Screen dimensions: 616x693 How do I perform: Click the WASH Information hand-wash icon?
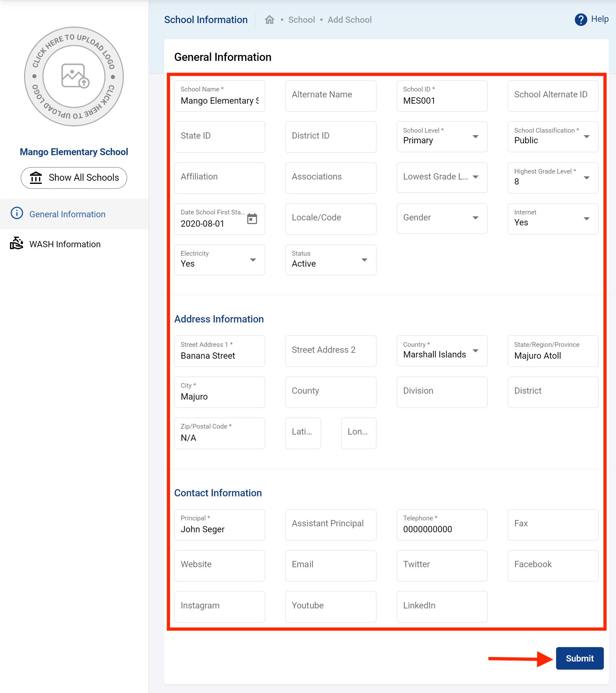coord(17,243)
